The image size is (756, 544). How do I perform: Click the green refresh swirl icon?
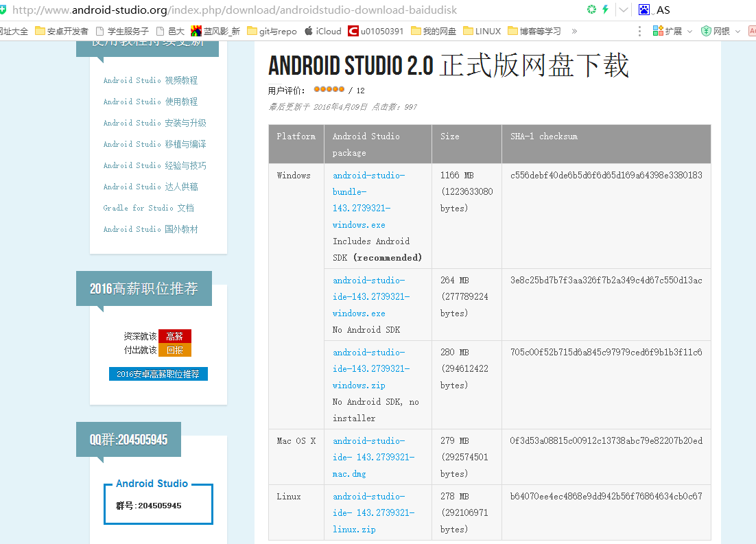[x=591, y=9]
